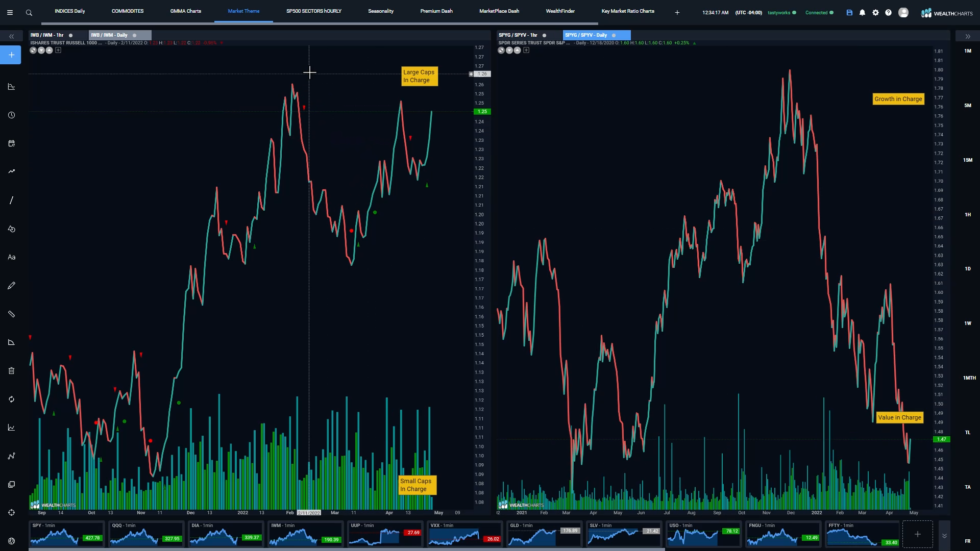Select the 15M timeframe button
The width and height of the screenshot is (980, 551).
(x=968, y=160)
